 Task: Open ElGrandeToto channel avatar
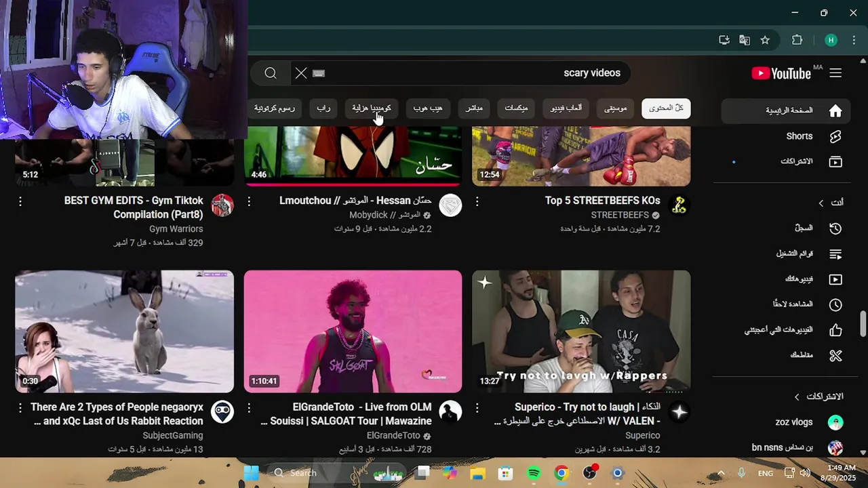(450, 411)
